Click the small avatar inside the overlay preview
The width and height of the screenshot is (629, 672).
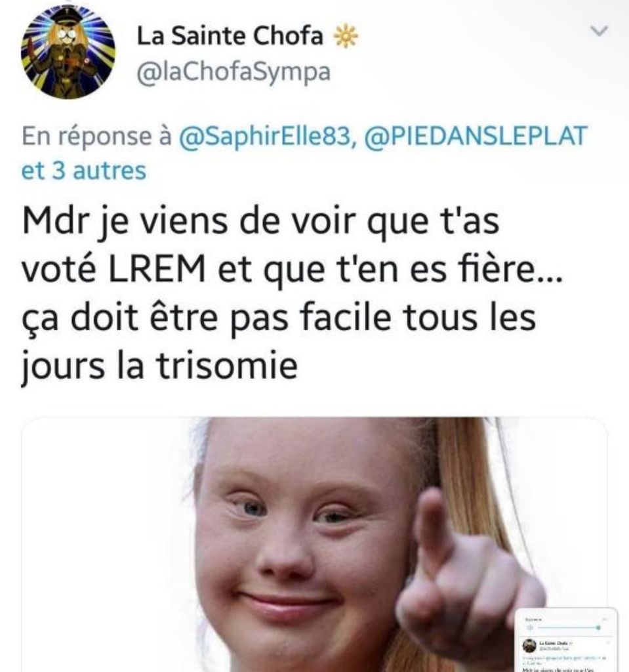[x=529, y=646]
